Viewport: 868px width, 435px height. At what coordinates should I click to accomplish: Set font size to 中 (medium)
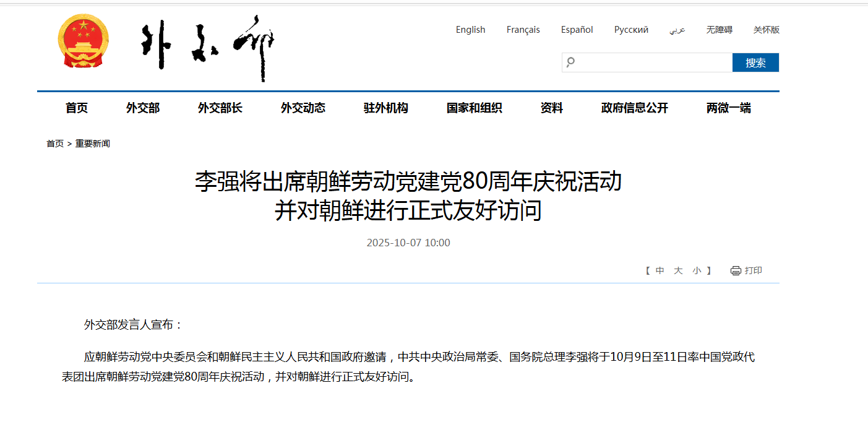[660, 270]
